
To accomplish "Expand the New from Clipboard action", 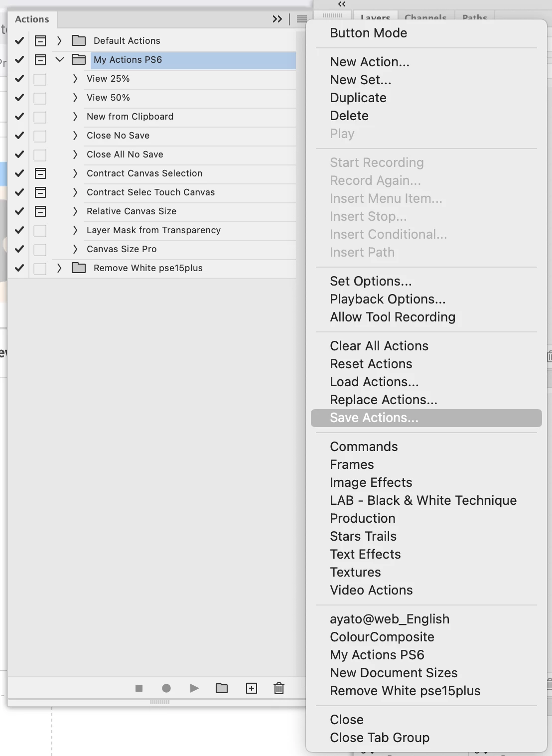I will [x=75, y=116].
